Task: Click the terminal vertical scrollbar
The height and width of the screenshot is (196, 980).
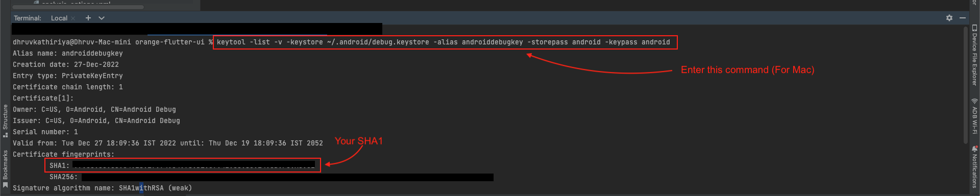Action: click(x=965, y=84)
